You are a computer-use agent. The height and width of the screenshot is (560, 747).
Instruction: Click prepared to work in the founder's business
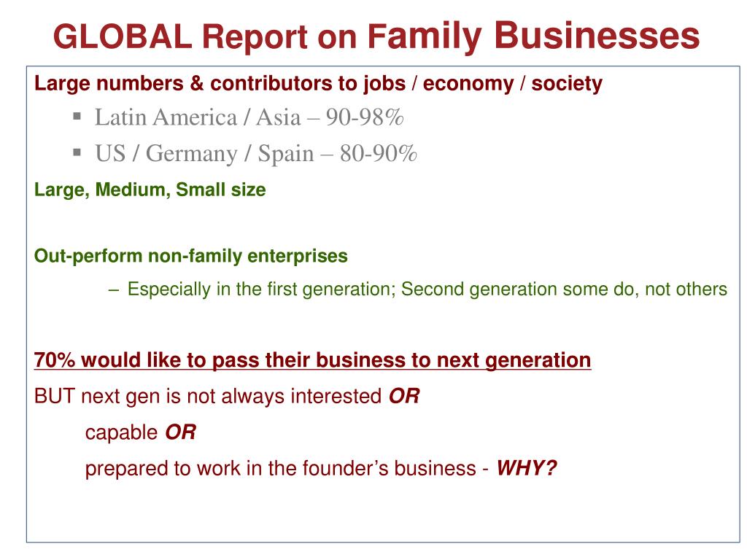(x=281, y=469)
